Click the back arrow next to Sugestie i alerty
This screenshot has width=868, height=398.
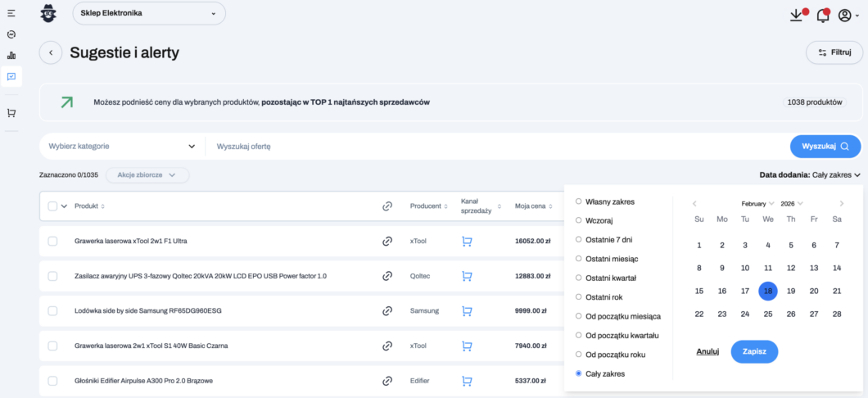51,53
